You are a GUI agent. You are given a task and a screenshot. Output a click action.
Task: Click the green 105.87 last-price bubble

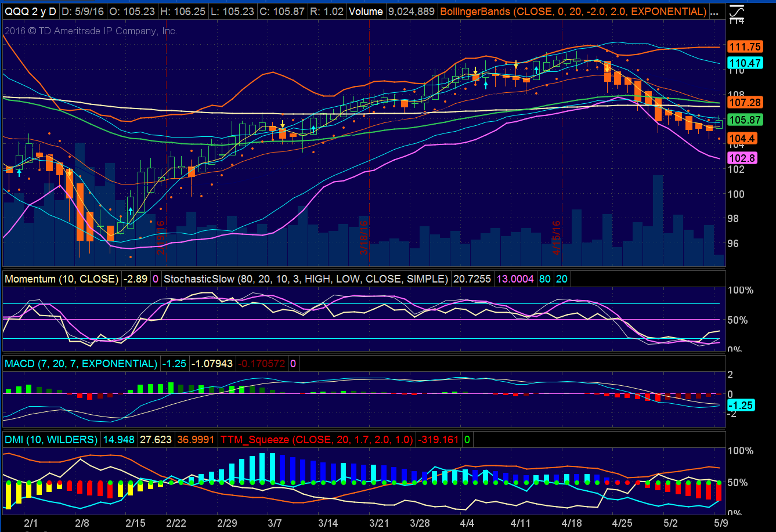tap(745, 120)
